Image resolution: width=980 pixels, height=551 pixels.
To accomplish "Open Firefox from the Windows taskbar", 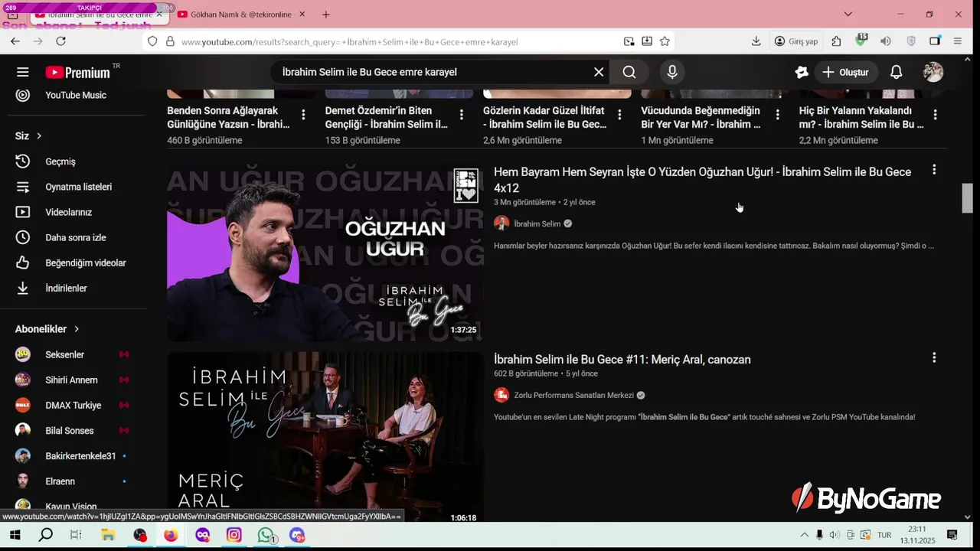I will point(171,535).
